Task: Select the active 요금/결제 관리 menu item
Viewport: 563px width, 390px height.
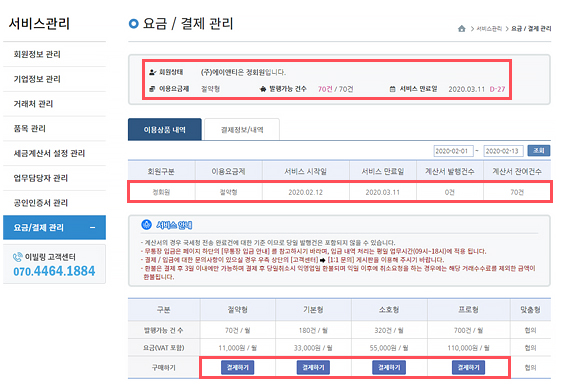Action: point(54,227)
